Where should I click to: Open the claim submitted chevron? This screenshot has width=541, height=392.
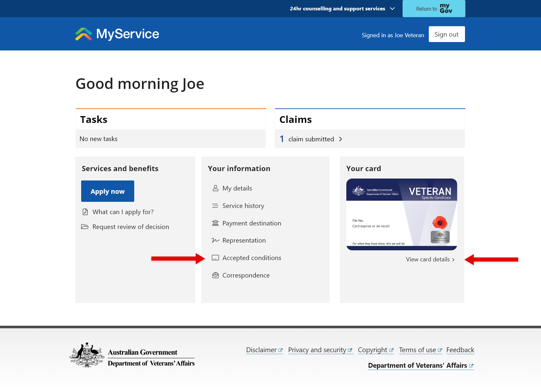pyautogui.click(x=341, y=139)
